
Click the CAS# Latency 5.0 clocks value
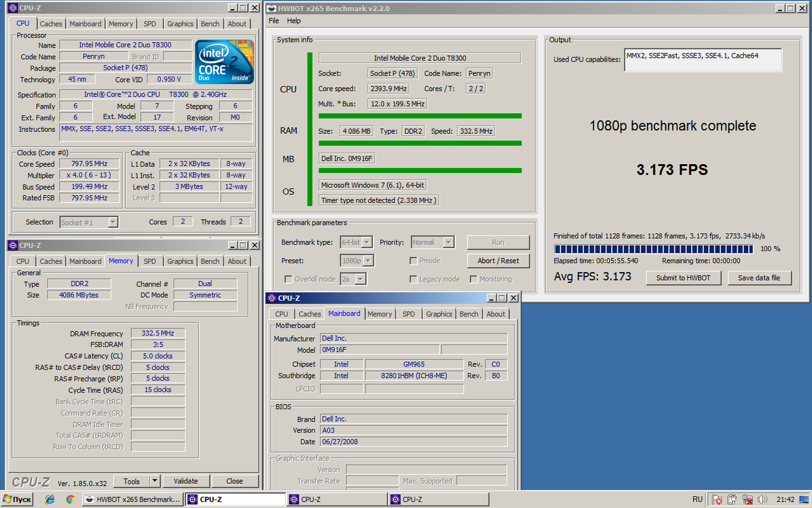pyautogui.click(x=158, y=356)
